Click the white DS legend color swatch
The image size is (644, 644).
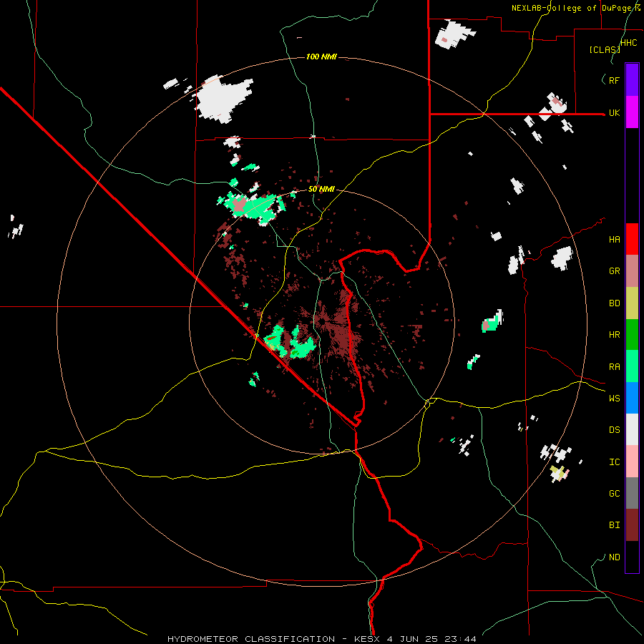pyautogui.click(x=632, y=429)
